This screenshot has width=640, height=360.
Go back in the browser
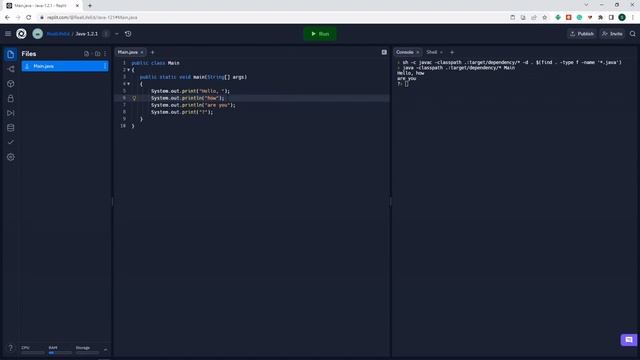7,18
